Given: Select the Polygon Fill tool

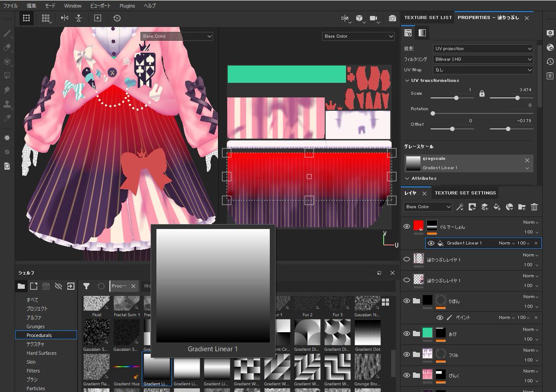Looking at the screenshot, I should click(x=7, y=75).
